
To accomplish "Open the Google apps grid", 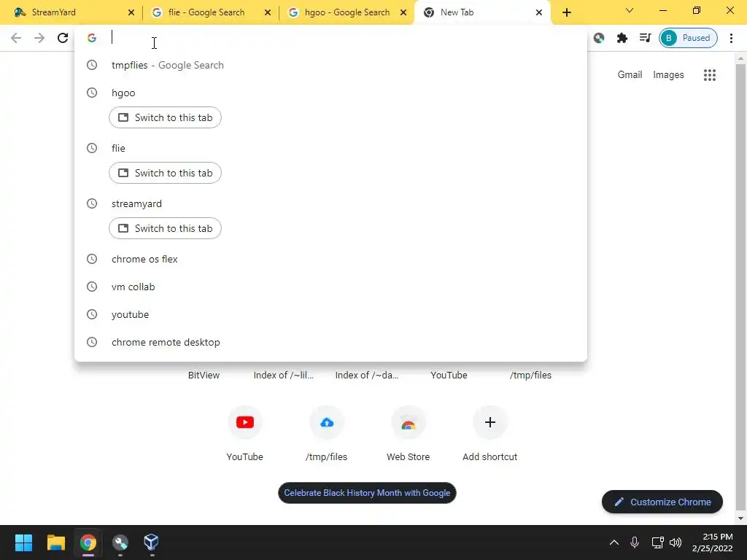I will click(x=710, y=75).
